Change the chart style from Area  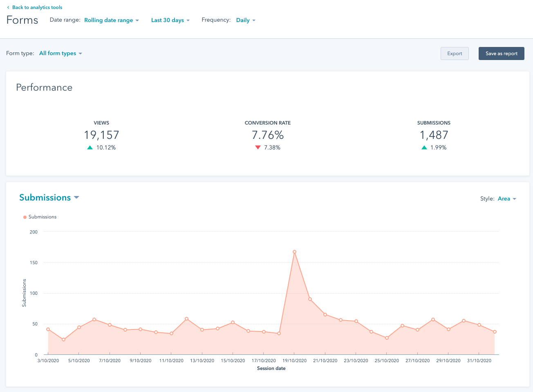pos(507,199)
